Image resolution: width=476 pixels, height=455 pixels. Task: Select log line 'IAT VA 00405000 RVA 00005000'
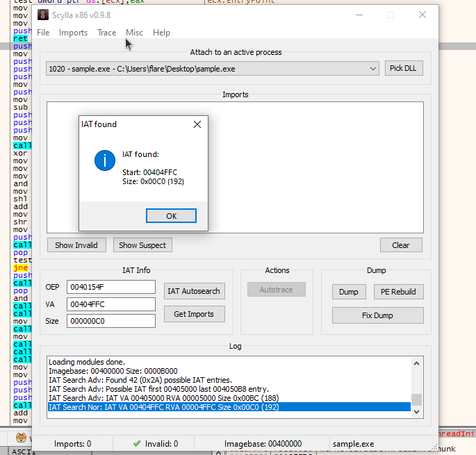[x=163, y=398]
